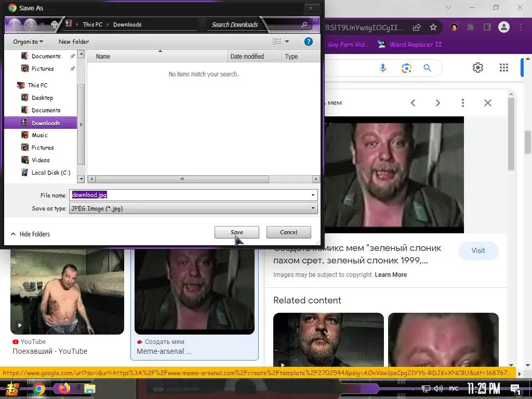Open Chrome three-dot menu
Screen dimensions: 532x399
point(521,27)
